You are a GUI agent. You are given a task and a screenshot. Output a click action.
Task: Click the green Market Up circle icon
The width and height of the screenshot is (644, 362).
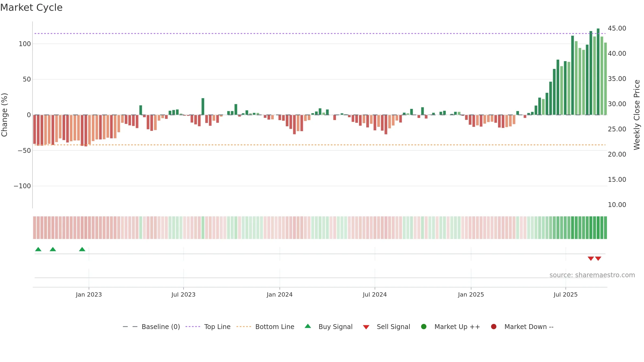(x=424, y=327)
